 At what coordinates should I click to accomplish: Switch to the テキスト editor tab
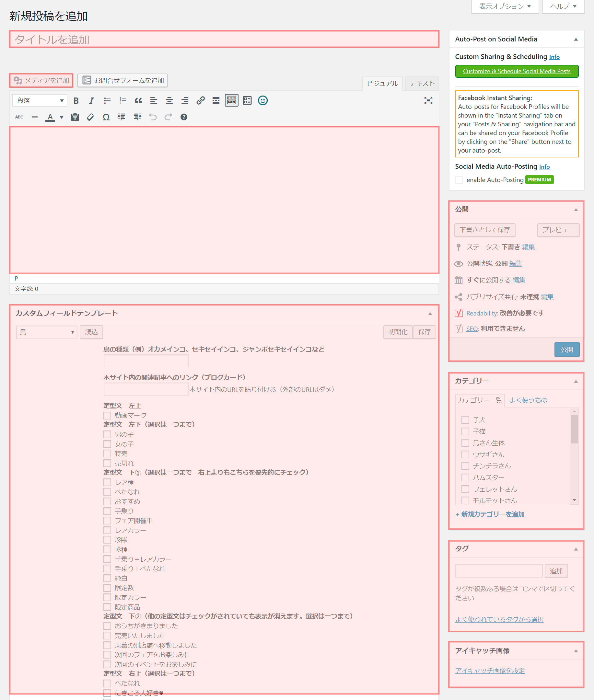422,84
